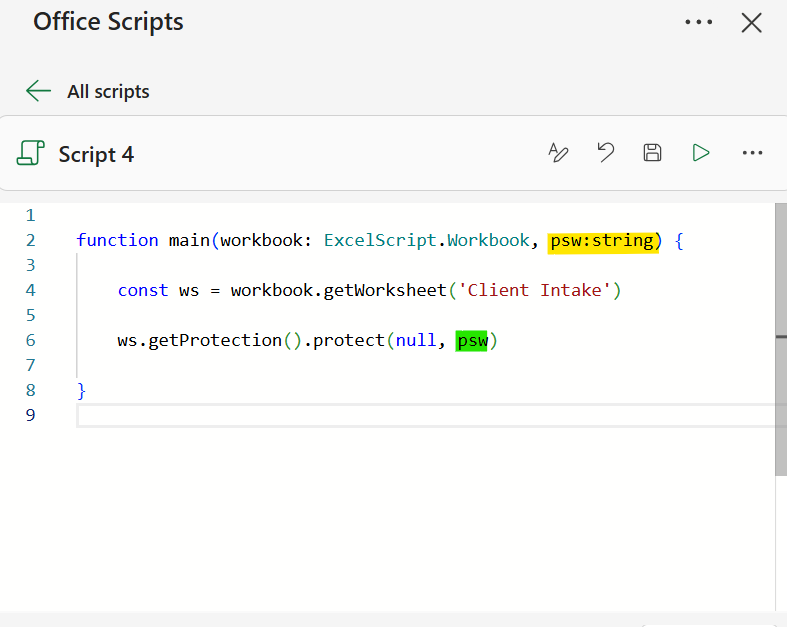This screenshot has height=627, width=787.
Task: Click the highlighted psw:string parameter
Action: coord(603,241)
